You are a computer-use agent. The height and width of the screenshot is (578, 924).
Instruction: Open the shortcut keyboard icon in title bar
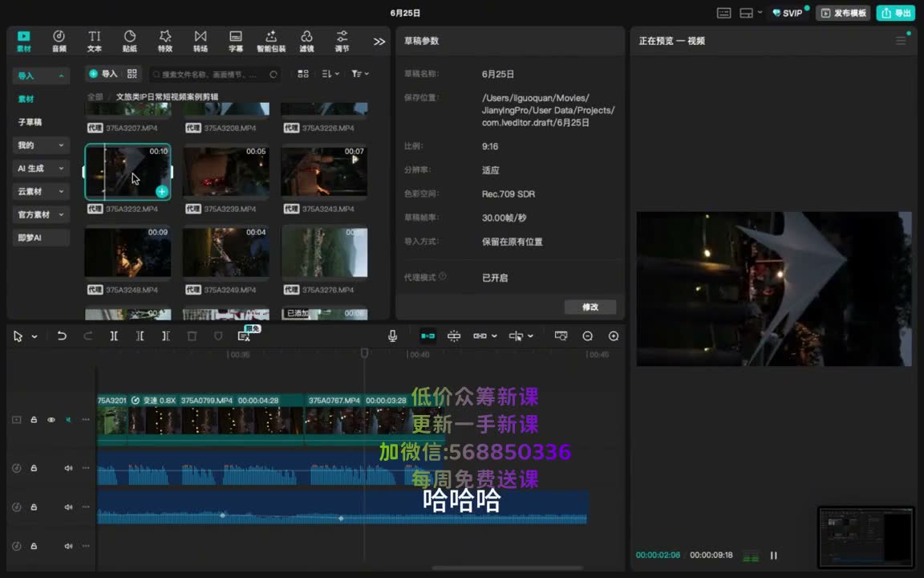(723, 13)
